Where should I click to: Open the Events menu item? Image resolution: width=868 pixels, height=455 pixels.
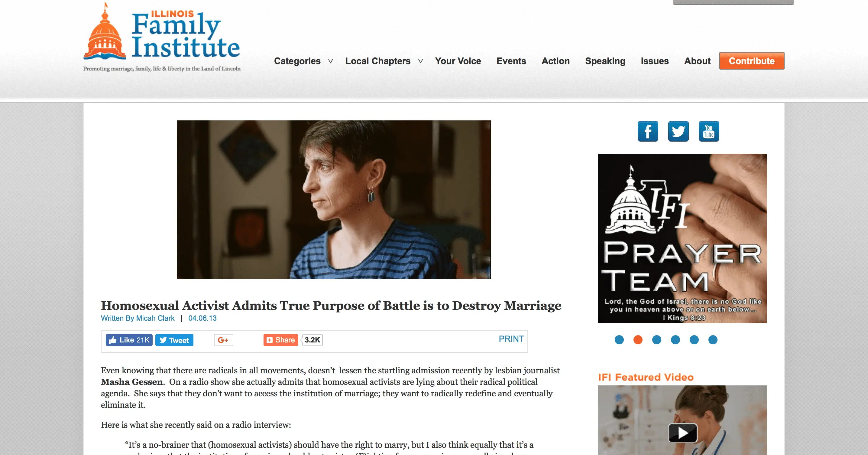(x=511, y=61)
